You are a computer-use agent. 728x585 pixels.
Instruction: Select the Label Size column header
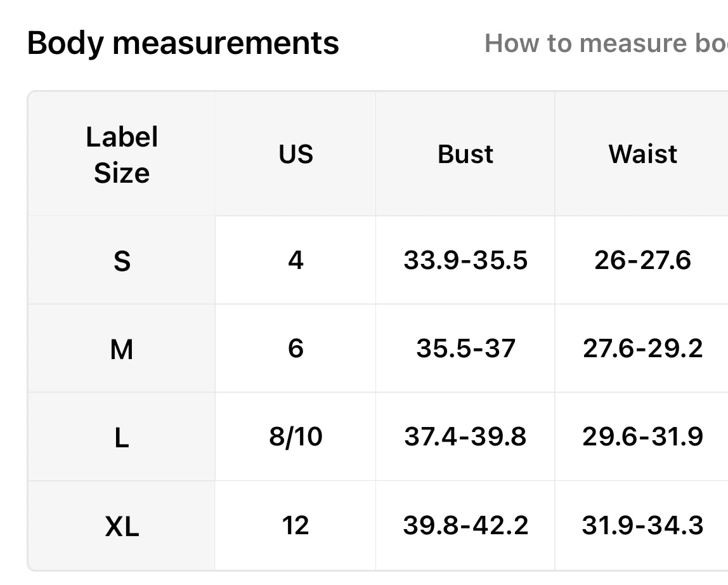pos(122,155)
